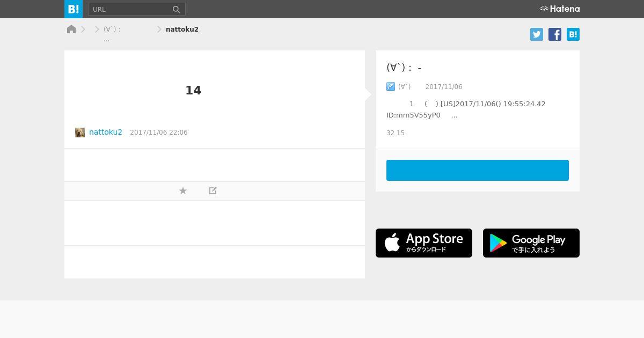Viewport: 644px width, 338px height.
Task: Click the edit pencil icon
Action: (213, 190)
